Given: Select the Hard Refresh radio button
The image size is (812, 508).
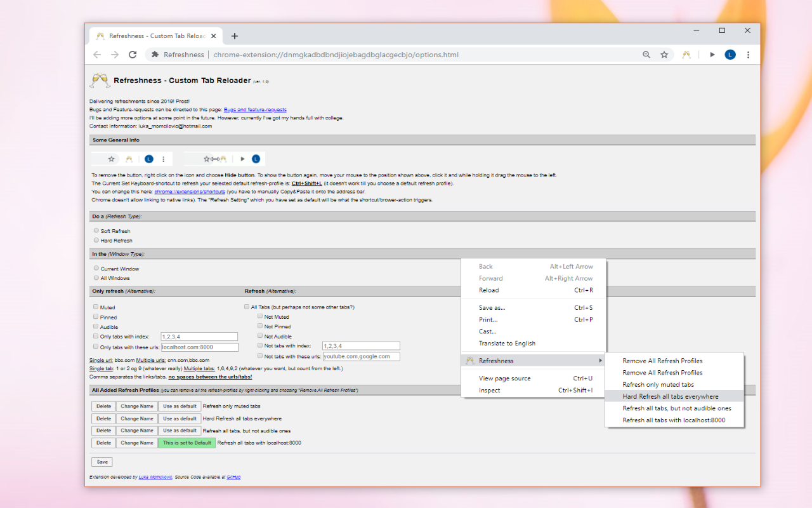Looking at the screenshot, I should pos(96,240).
